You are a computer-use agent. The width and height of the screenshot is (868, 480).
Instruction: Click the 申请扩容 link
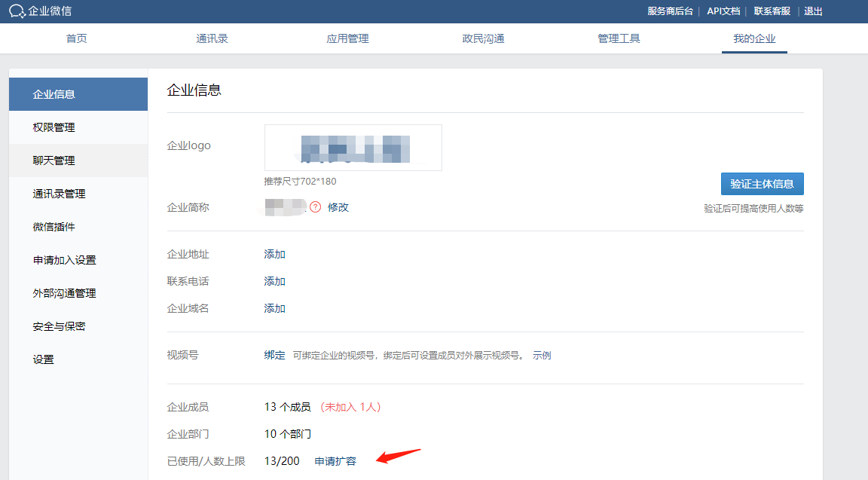(x=335, y=461)
